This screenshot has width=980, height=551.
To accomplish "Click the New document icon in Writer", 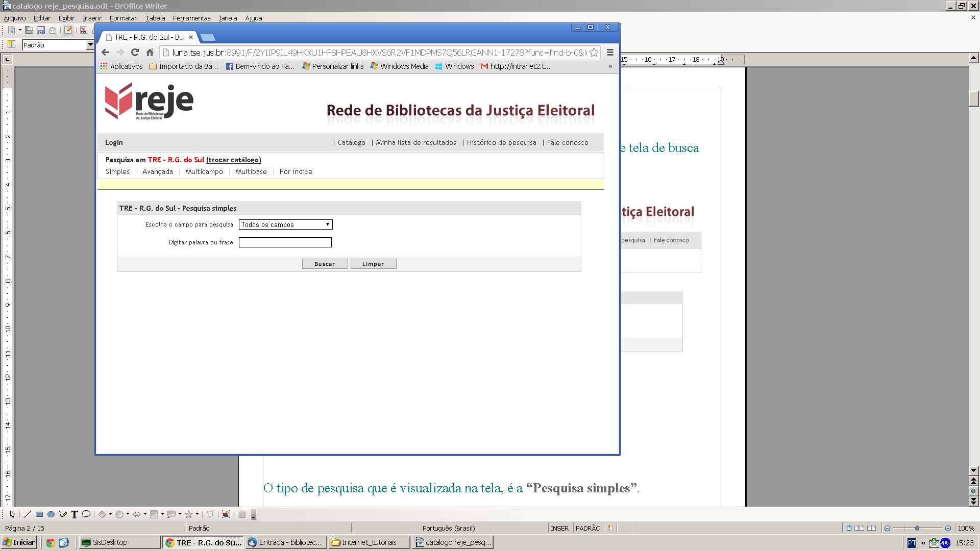I will pos(11,31).
